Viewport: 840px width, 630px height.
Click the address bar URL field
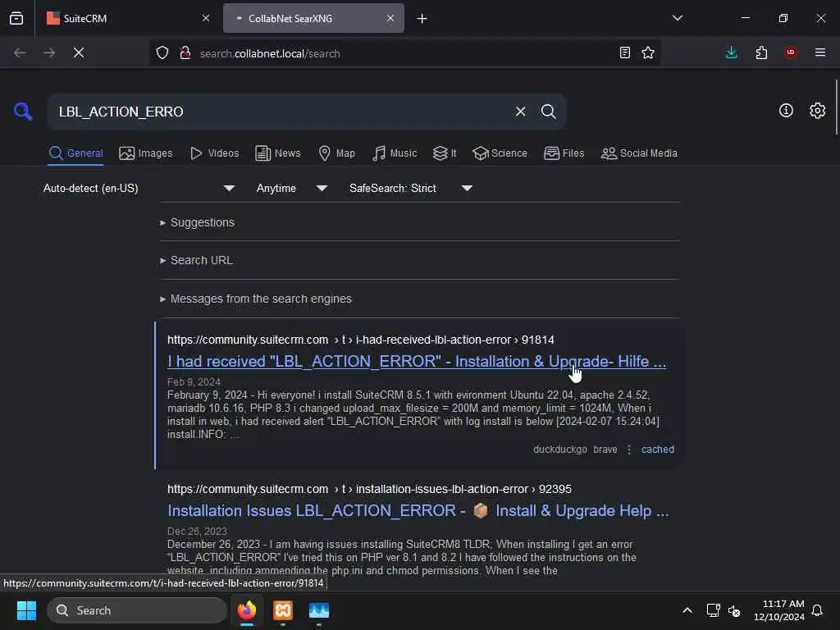pyautogui.click(x=404, y=53)
